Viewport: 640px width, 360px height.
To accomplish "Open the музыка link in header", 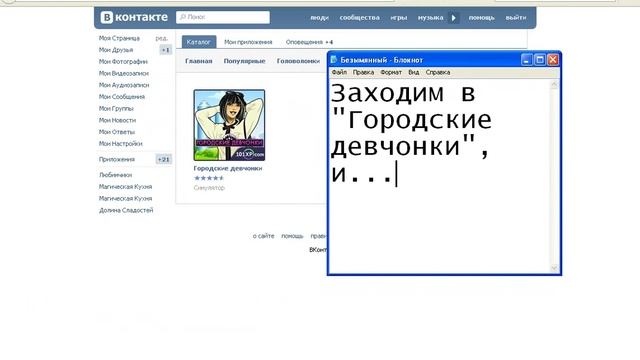I will pyautogui.click(x=430, y=18).
